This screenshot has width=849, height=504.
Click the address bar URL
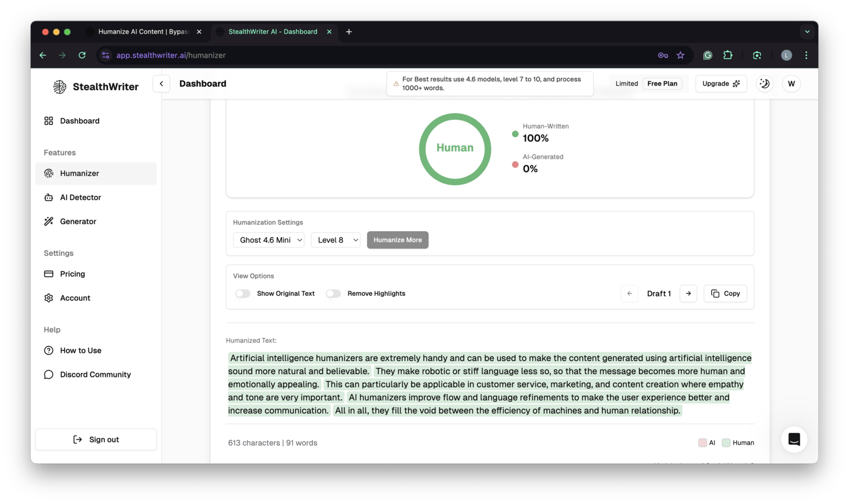click(x=171, y=55)
